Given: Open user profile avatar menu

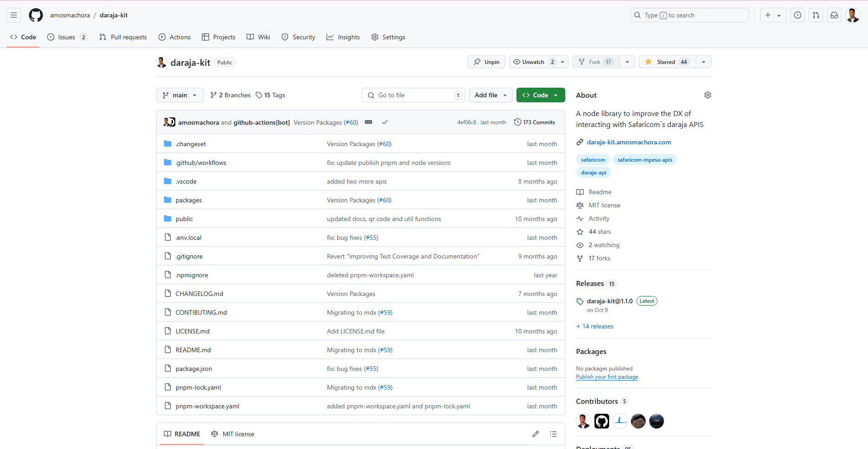Looking at the screenshot, I should (852, 15).
